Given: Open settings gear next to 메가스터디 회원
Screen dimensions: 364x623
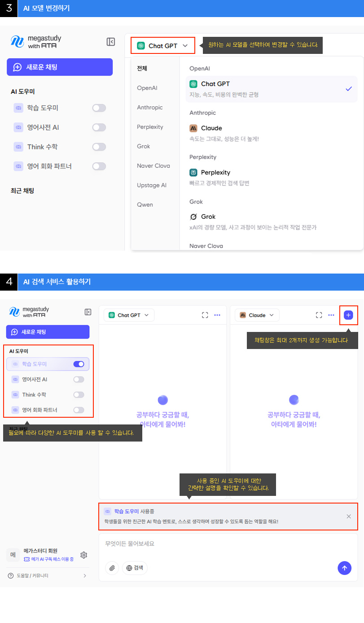Looking at the screenshot, I should (84, 555).
